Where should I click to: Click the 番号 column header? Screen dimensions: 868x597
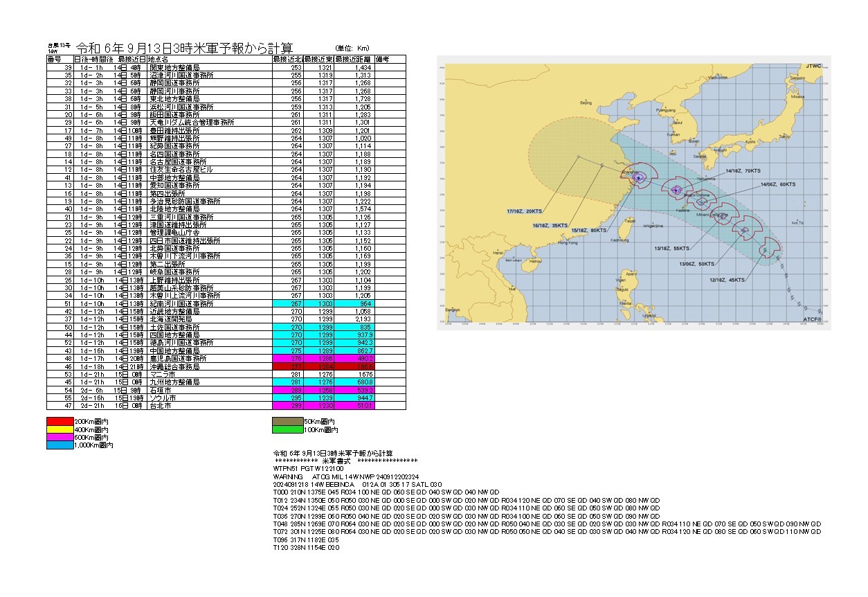(x=54, y=60)
